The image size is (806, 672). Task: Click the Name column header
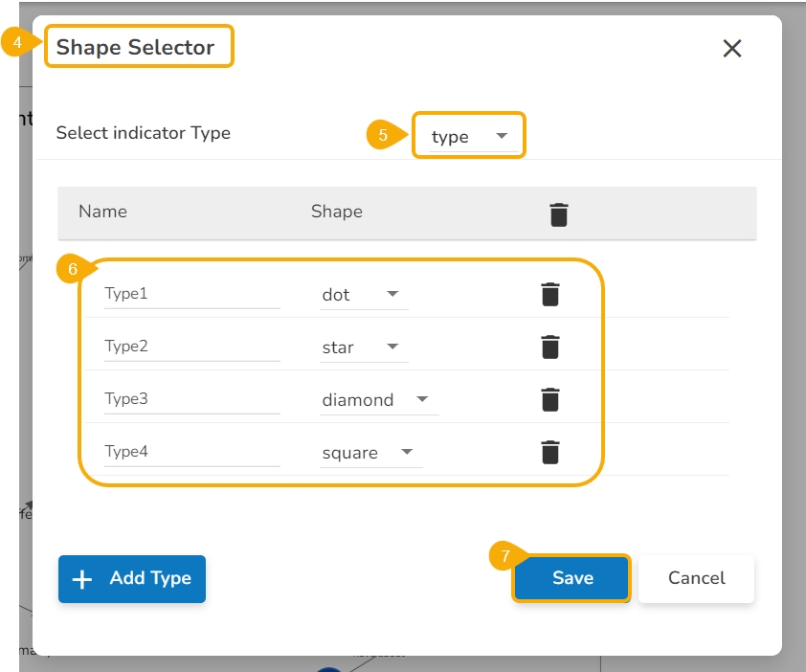[102, 212]
